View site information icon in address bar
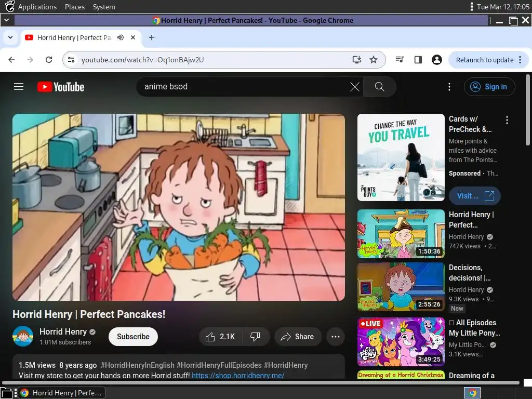The width and height of the screenshot is (532, 399). point(71,60)
